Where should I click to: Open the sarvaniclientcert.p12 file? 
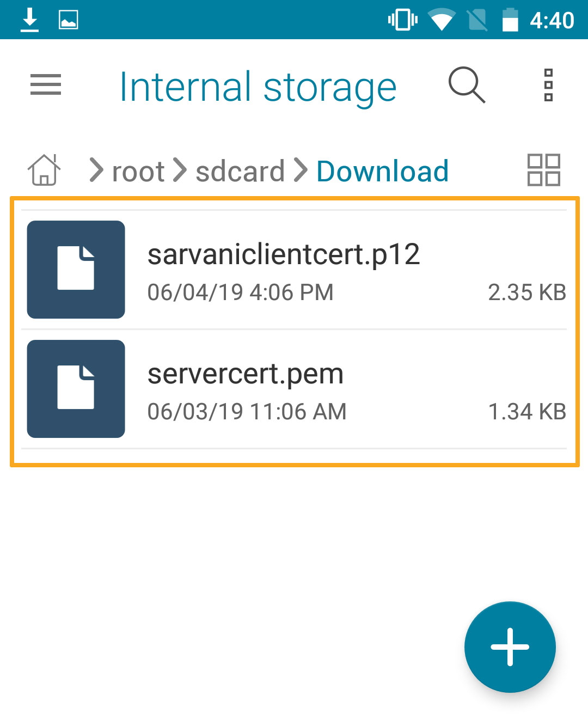pos(284,255)
